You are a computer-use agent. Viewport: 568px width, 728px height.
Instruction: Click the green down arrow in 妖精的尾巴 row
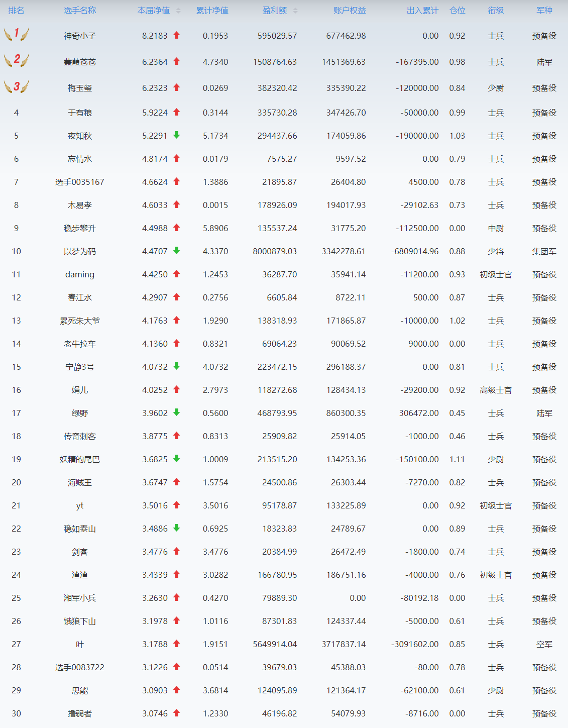[x=176, y=459]
